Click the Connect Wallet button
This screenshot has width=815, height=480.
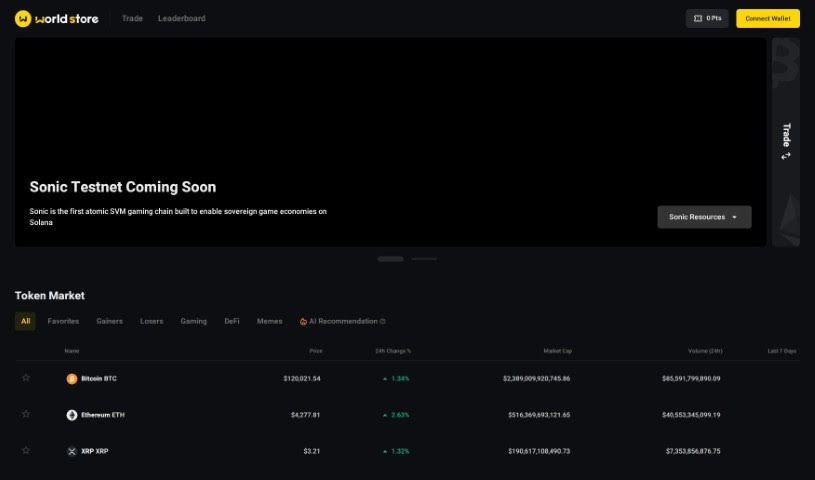coord(768,18)
